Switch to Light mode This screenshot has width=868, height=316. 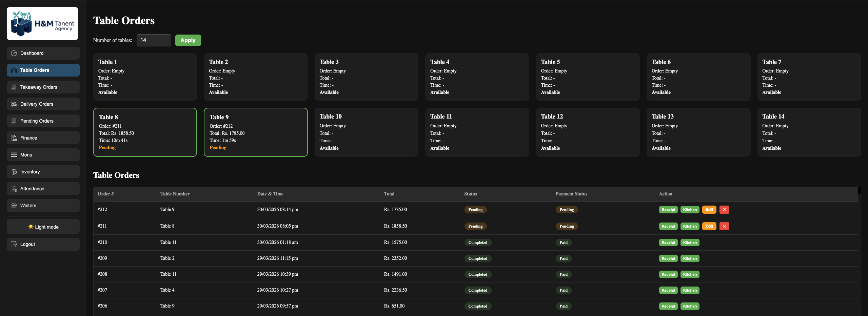tap(43, 227)
